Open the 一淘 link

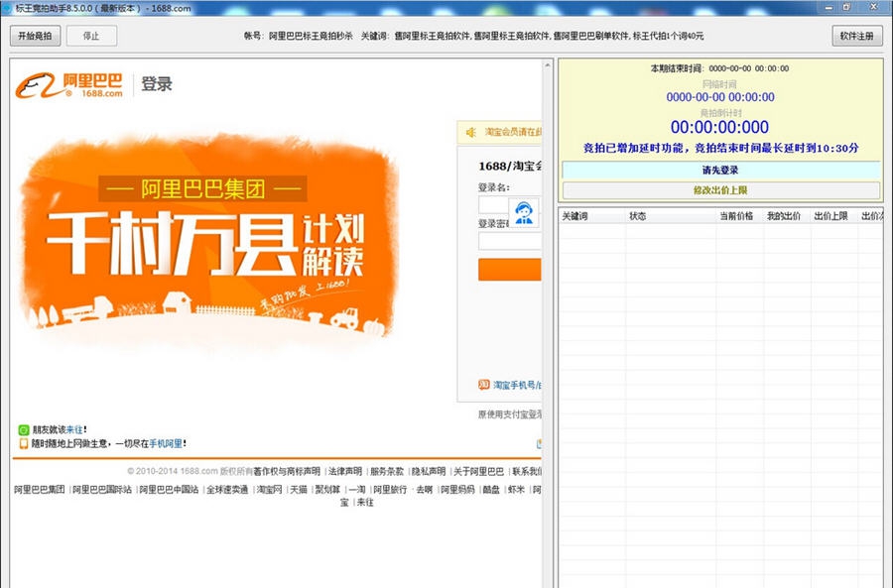coord(357,490)
